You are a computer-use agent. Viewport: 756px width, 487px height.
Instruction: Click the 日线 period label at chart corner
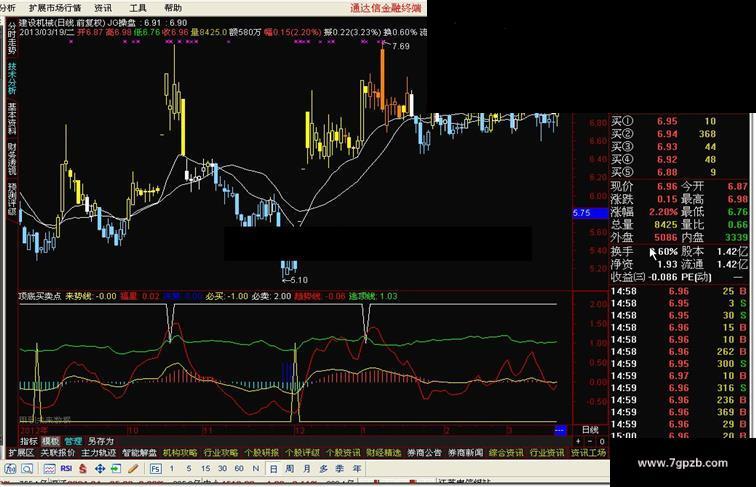[590, 430]
